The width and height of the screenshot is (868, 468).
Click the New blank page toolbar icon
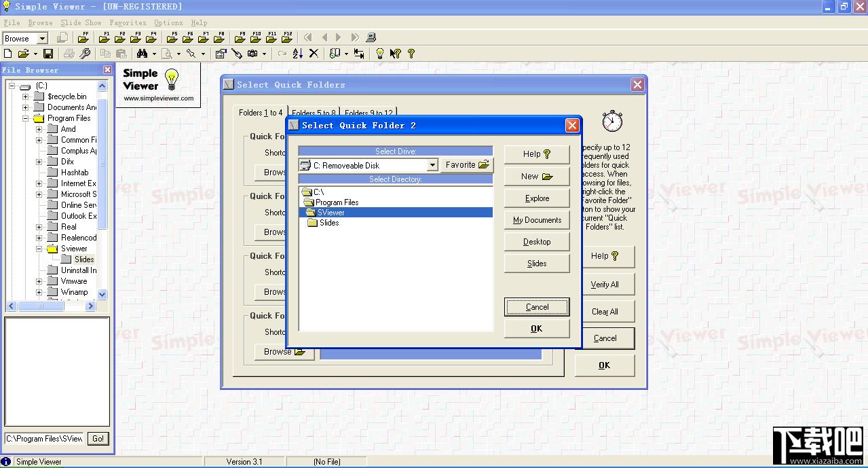[8, 54]
